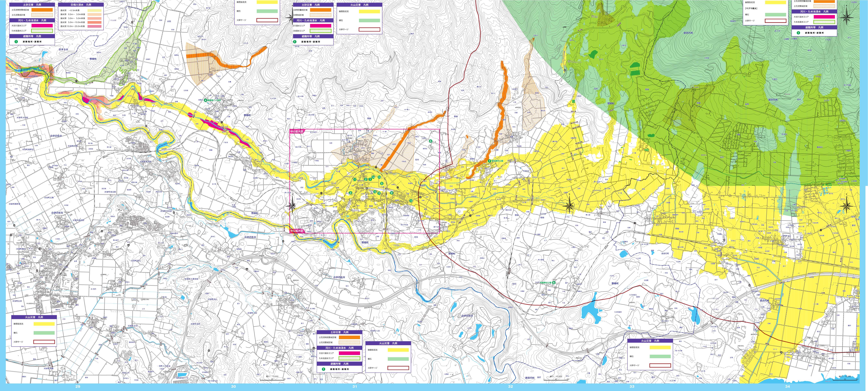Screen dimensions: 868x391
Task: Select green shelter marker number 5
Action: pyautogui.click(x=382, y=183)
